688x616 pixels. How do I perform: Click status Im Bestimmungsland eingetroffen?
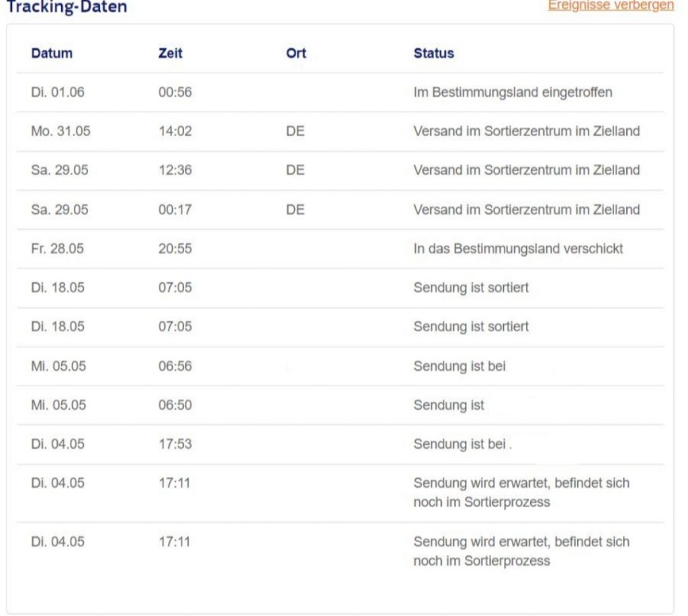coord(513,93)
